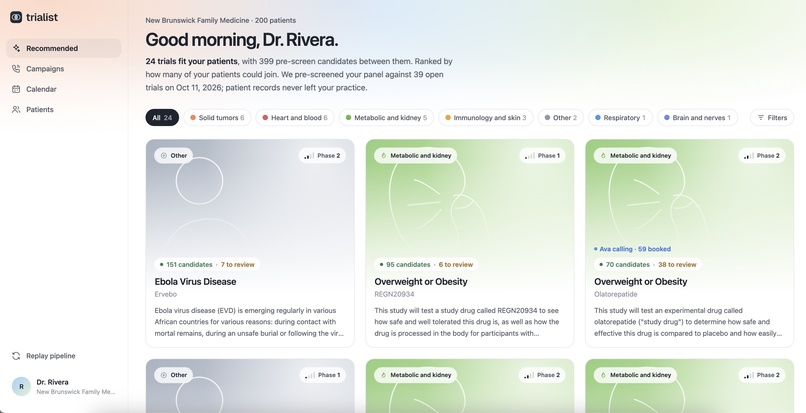Select the Heart and blood filter tab
This screenshot has width=806, height=413.
pyautogui.click(x=295, y=118)
